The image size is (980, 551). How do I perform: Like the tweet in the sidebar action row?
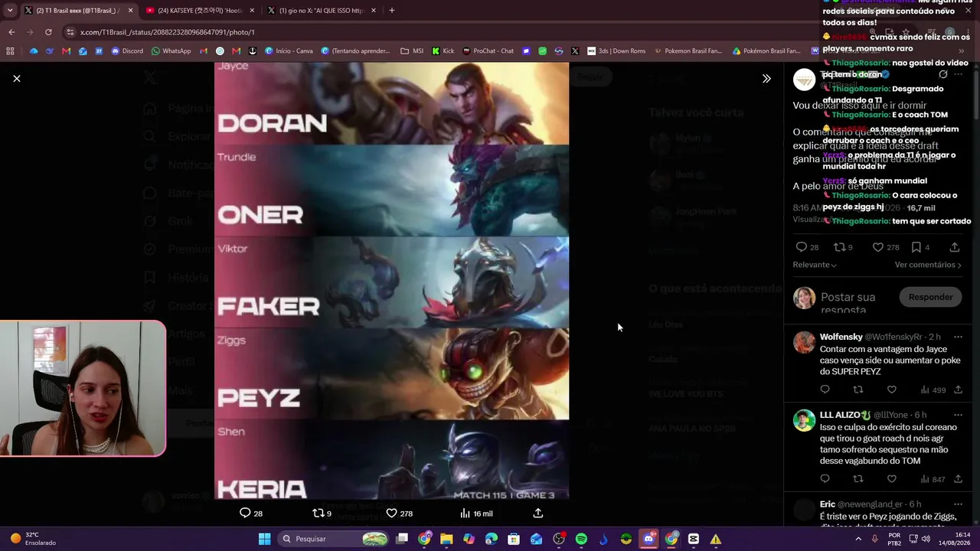(x=878, y=247)
